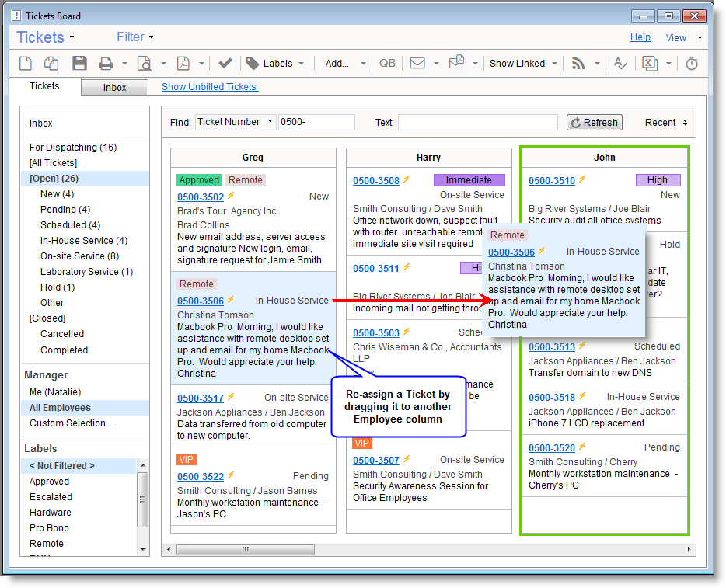Click the Print icon in toolbar
The height and width of the screenshot is (588, 726).
[x=106, y=64]
